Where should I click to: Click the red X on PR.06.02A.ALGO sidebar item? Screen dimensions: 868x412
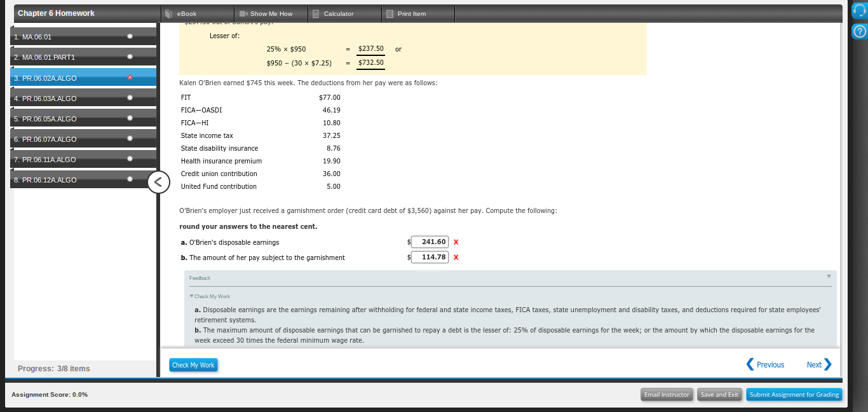[x=130, y=78]
